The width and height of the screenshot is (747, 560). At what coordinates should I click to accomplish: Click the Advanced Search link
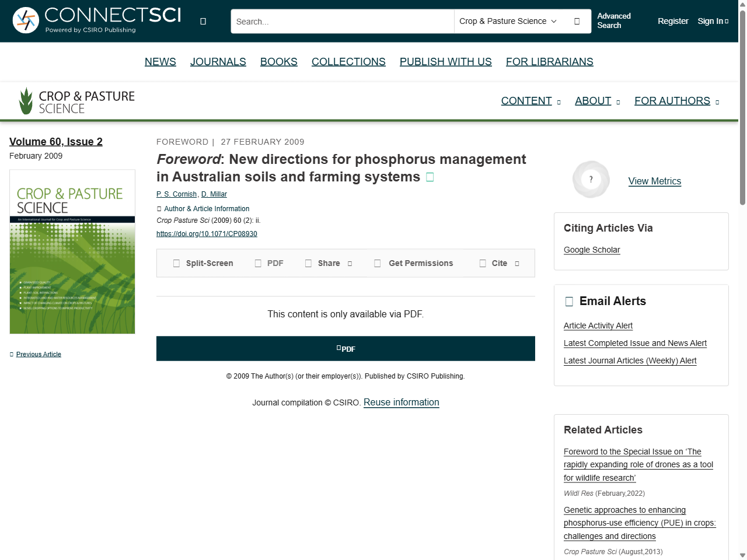point(614,21)
